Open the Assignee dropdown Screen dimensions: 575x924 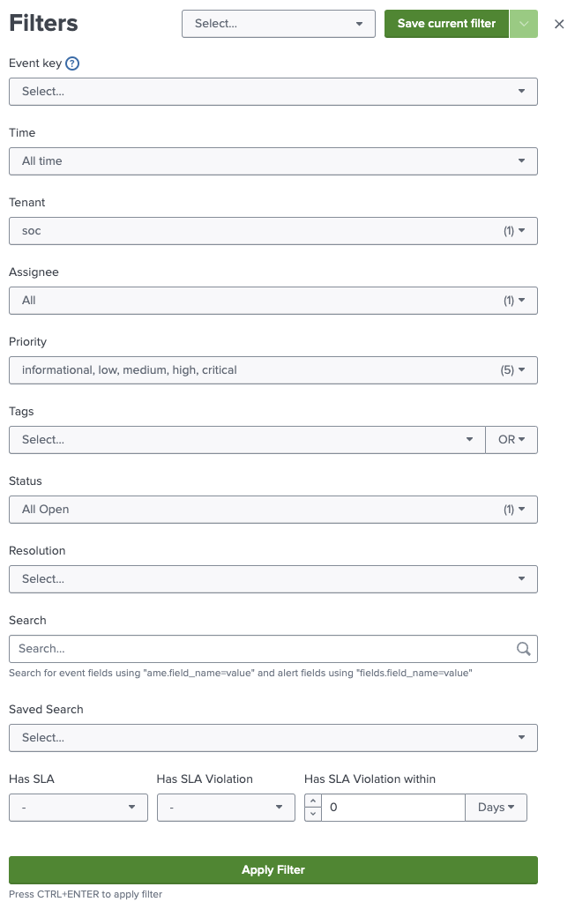point(273,300)
